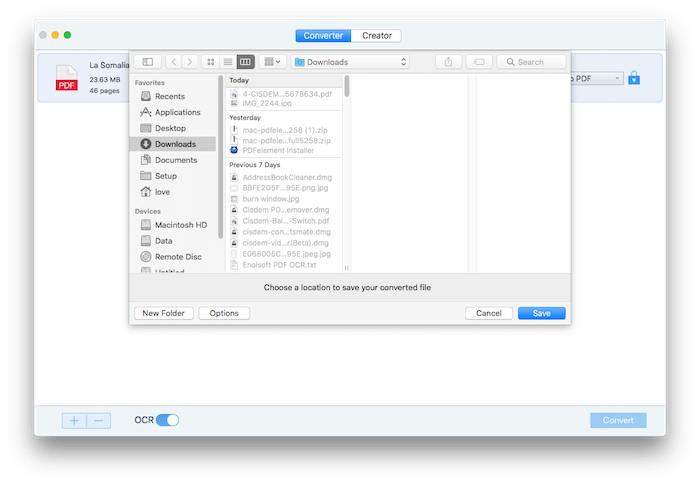The height and width of the screenshot is (485, 700).
Task: Toggle the OCR switch
Action: click(167, 421)
